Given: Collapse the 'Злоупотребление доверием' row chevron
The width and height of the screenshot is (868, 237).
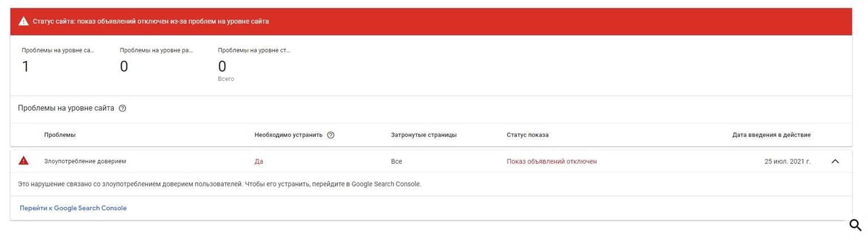Looking at the screenshot, I should coord(835,161).
